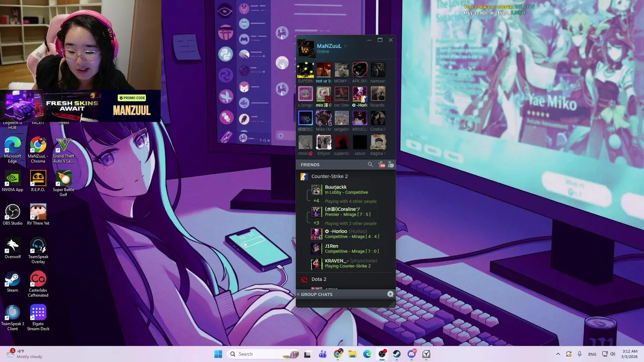Image resolution: width=644 pixels, height=362 pixels.
Task: Open Grand Theft Auto V desktop icon
Action: tap(63, 150)
